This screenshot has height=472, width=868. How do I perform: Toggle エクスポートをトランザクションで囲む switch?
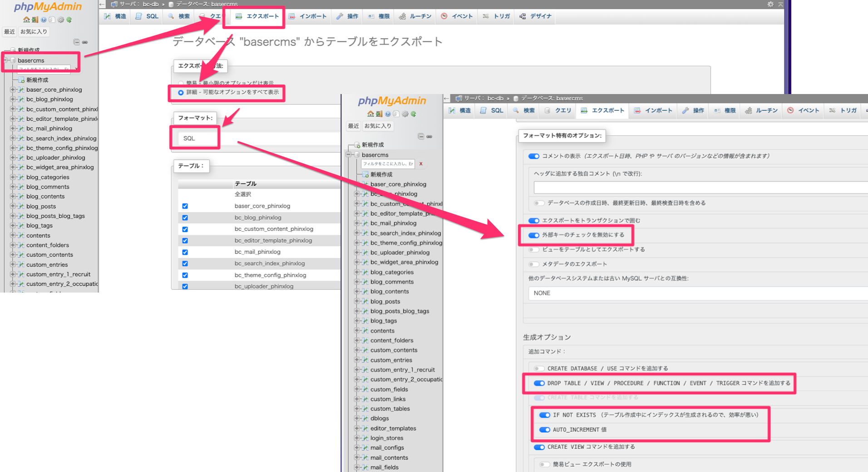click(534, 221)
